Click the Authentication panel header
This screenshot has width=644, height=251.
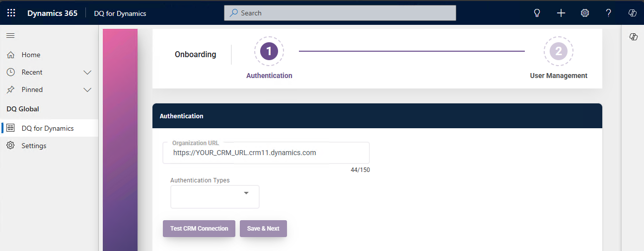(377, 116)
